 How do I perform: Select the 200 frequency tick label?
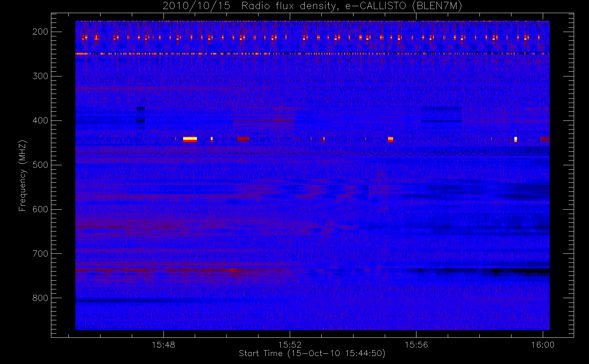[40, 32]
